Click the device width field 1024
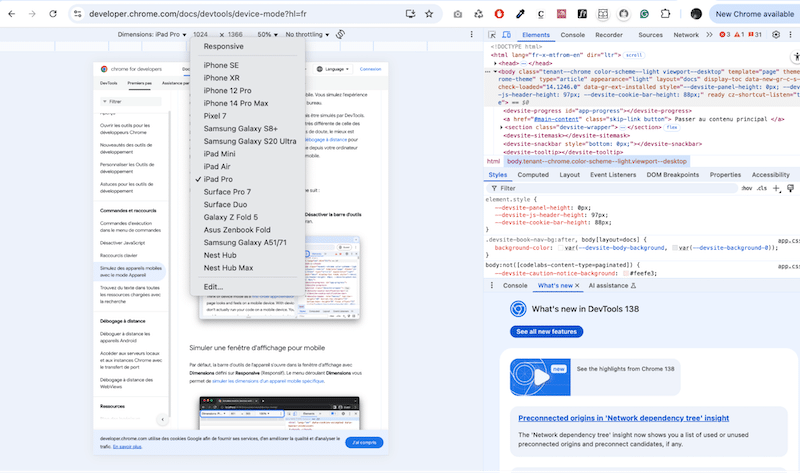This screenshot has width=800, height=473. [x=201, y=34]
